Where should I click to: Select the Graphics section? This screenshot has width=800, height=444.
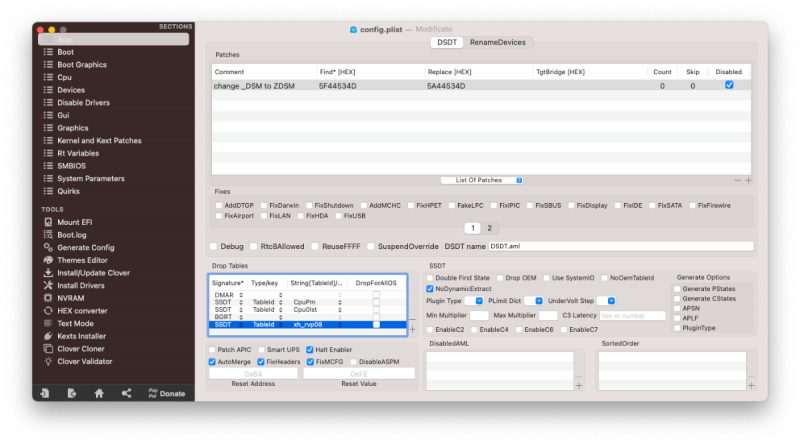(72, 128)
